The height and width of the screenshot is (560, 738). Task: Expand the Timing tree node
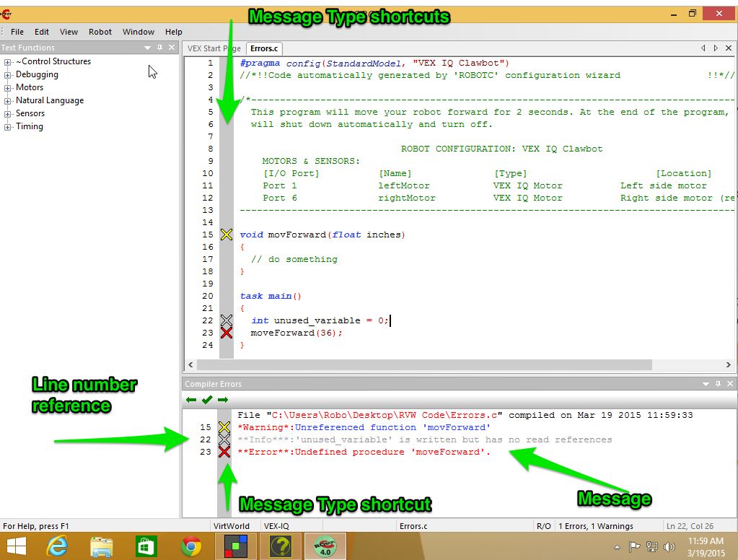tap(7, 127)
